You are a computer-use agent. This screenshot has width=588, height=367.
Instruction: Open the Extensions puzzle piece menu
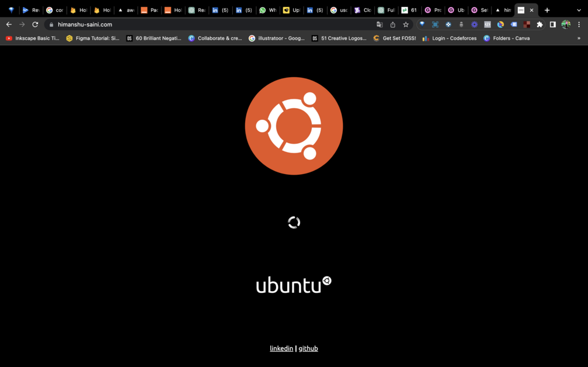pos(539,25)
